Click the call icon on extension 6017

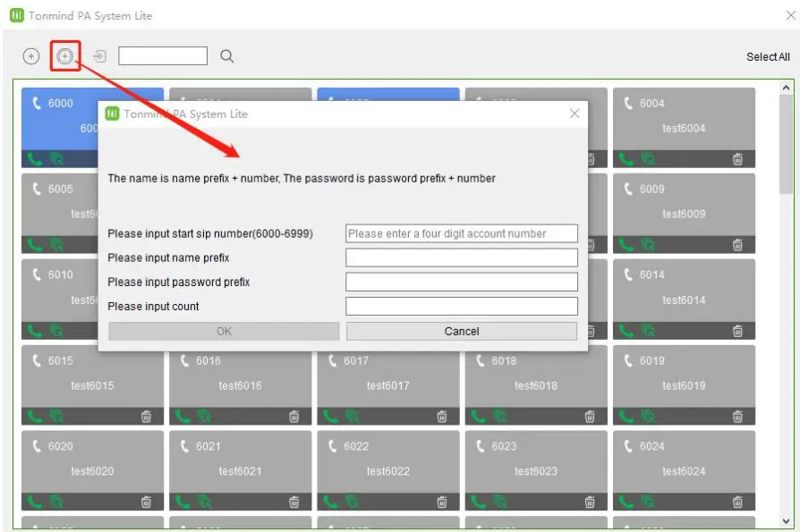pos(330,415)
